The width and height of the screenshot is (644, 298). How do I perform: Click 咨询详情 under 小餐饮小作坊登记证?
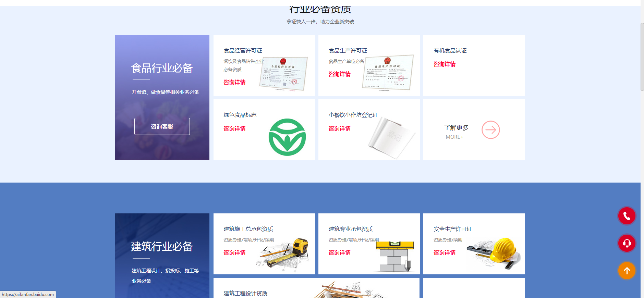coord(339,128)
